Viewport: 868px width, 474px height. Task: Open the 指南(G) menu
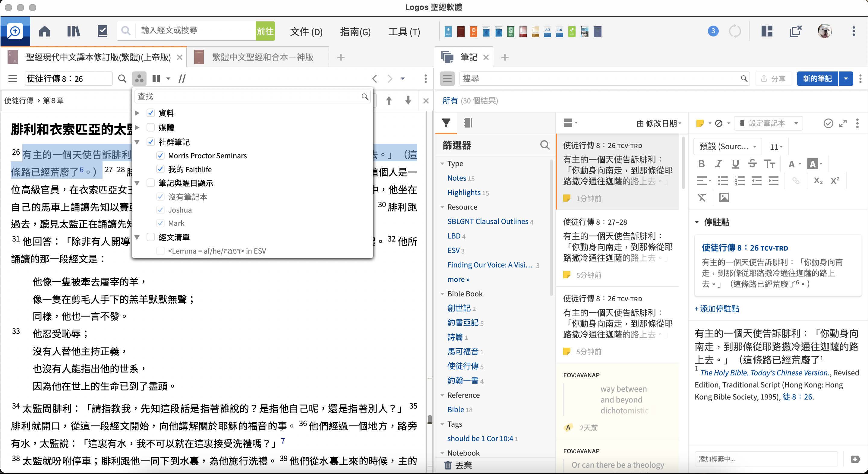click(x=355, y=31)
